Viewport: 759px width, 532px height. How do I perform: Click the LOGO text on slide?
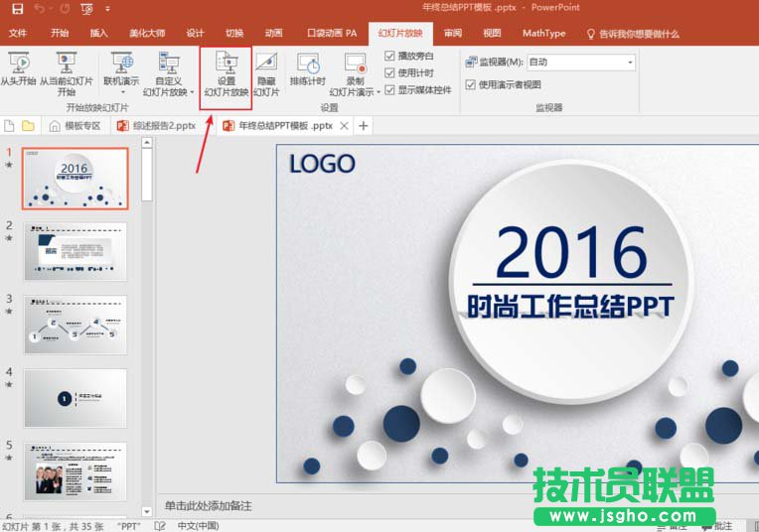322,164
